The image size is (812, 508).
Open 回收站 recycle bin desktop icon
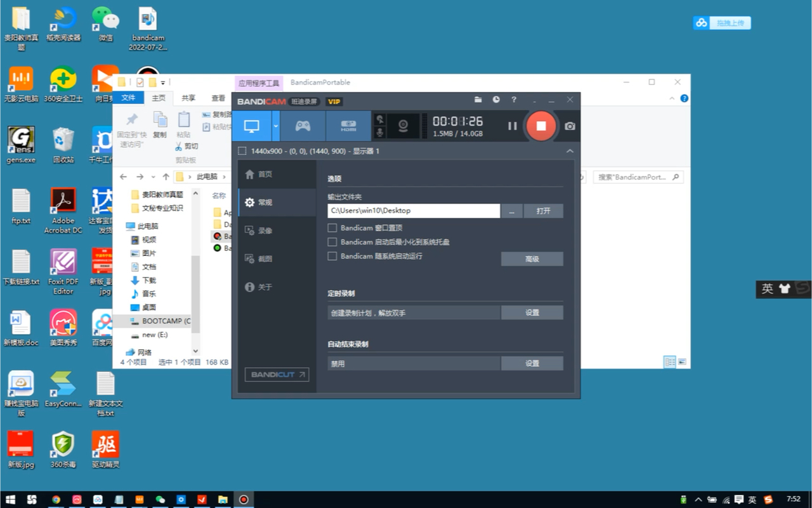(x=63, y=145)
